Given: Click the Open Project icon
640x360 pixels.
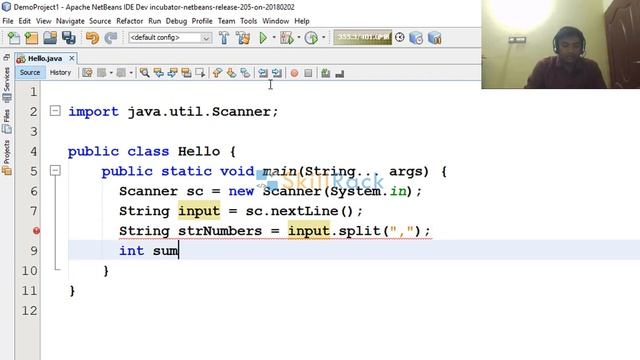Looking at the screenshot, I should 50,38.
